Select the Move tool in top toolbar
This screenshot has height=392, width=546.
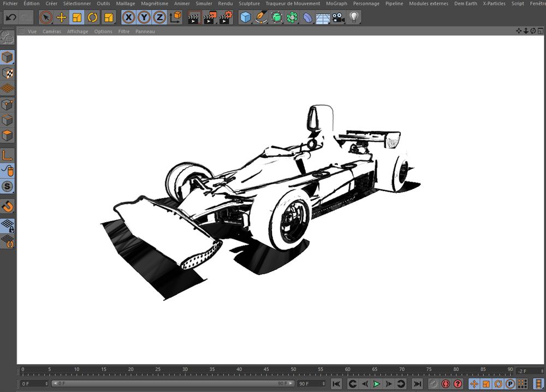click(62, 17)
